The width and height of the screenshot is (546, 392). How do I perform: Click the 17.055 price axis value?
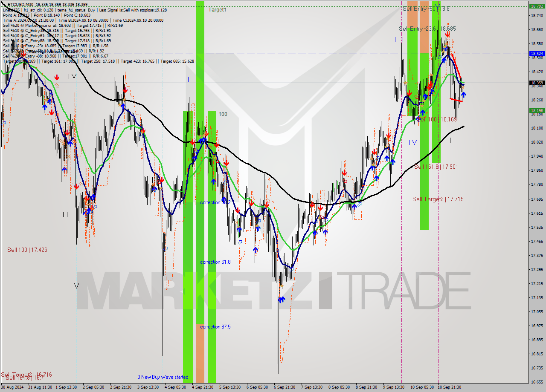pos(537,311)
